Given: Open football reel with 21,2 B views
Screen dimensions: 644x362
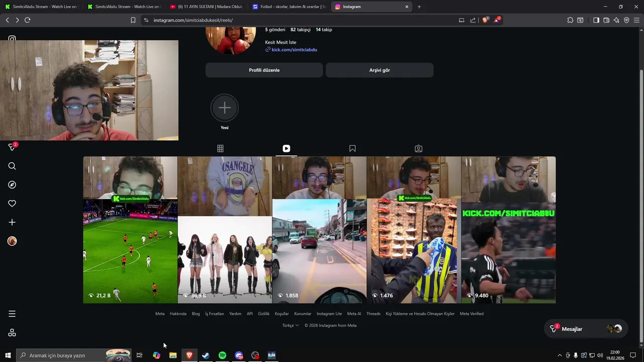Looking at the screenshot, I should pyautogui.click(x=130, y=230).
